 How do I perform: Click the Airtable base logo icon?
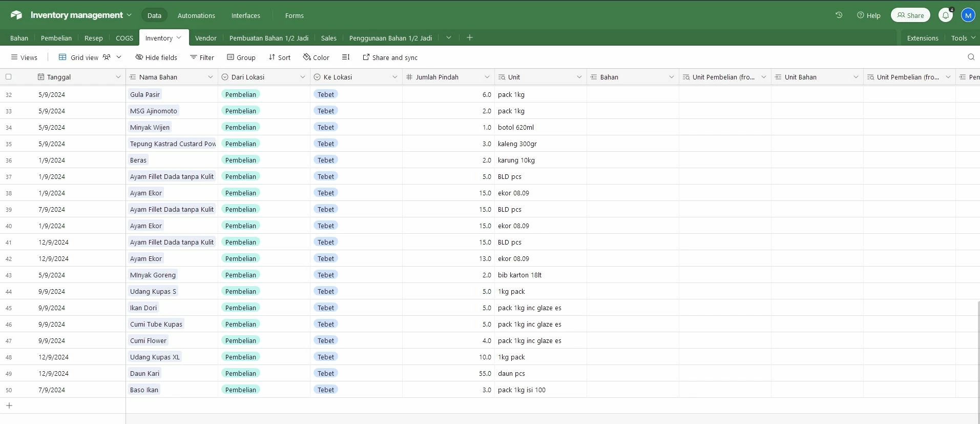[x=16, y=15]
